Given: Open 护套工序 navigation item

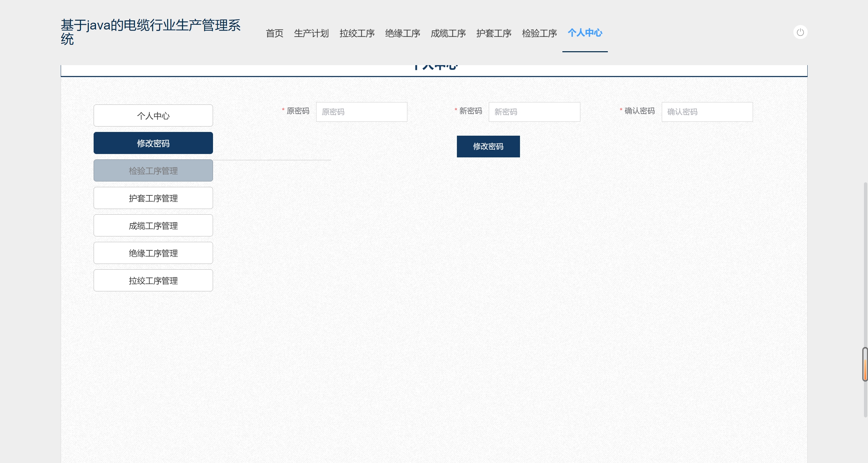Looking at the screenshot, I should pyautogui.click(x=494, y=33).
